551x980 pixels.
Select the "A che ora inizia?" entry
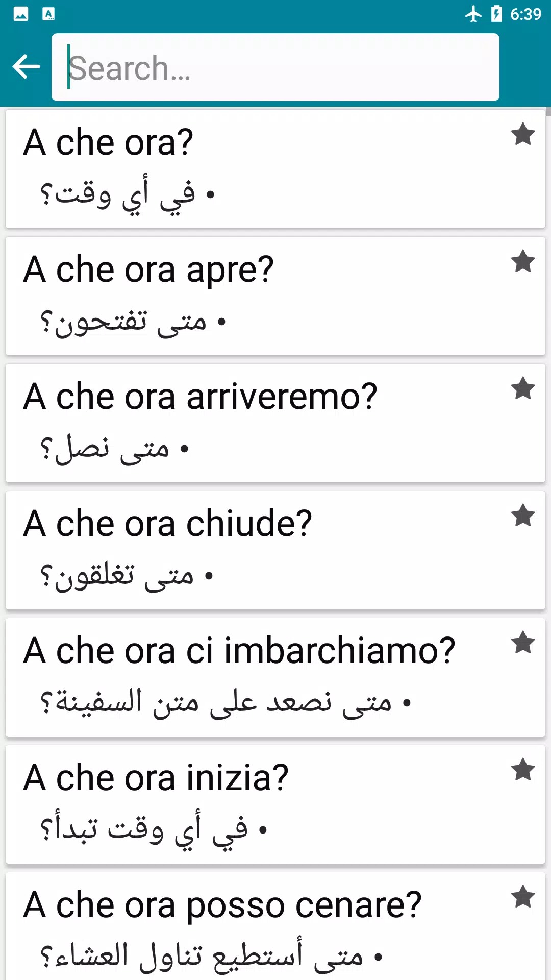(255, 804)
